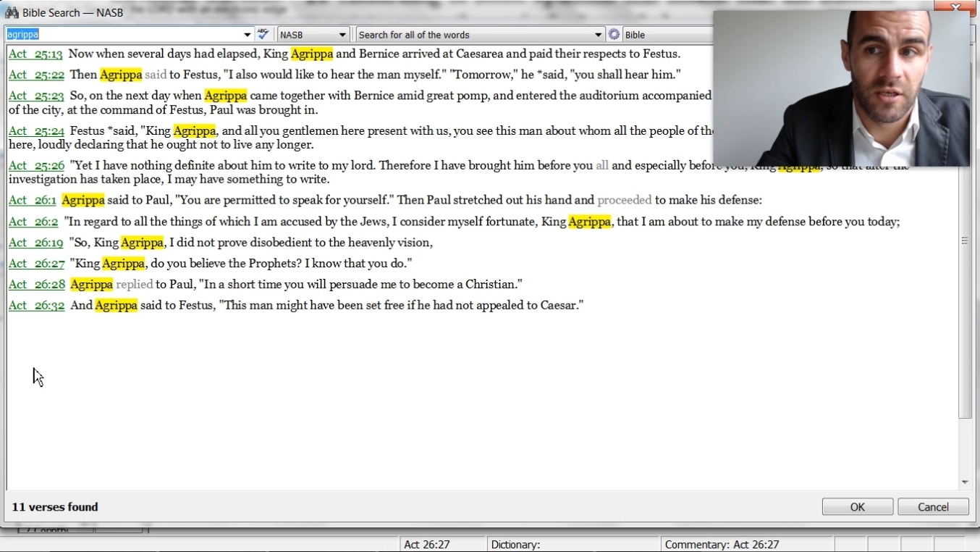Click the binoculars icon in the title bar
Image resolution: width=980 pixels, height=552 pixels.
12,12
